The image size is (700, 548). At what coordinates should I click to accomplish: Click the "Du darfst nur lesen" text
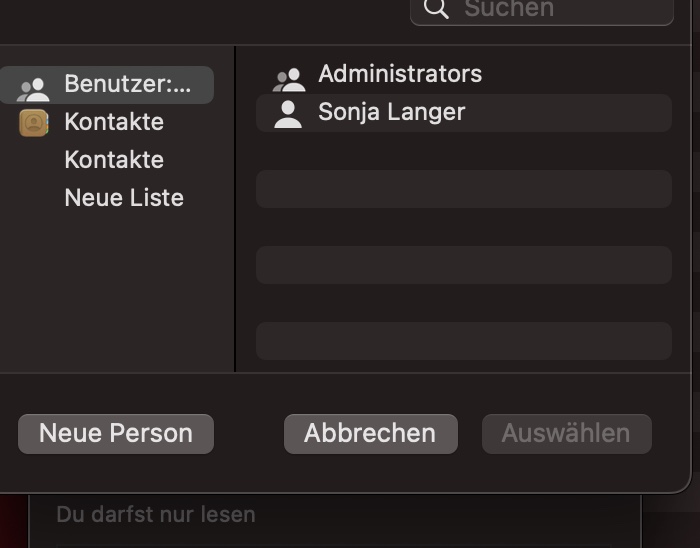click(x=156, y=515)
